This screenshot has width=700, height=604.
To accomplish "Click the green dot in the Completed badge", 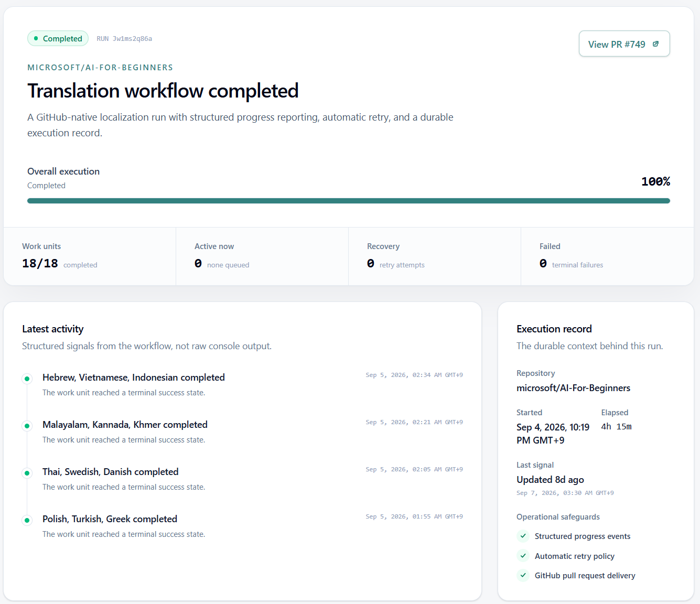I will coord(36,38).
